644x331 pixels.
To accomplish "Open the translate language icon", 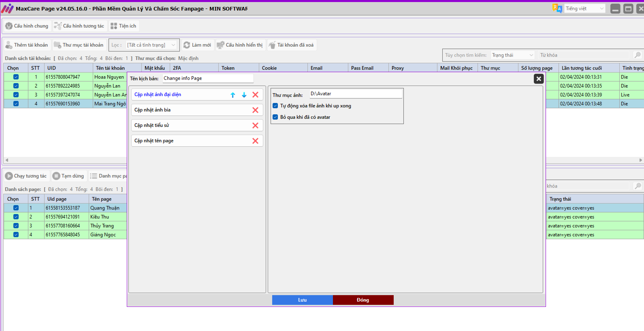I will click(x=557, y=9).
